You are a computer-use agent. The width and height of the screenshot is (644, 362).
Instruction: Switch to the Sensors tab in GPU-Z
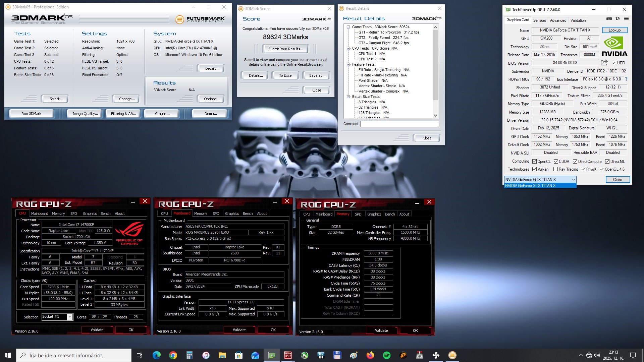pos(539,20)
